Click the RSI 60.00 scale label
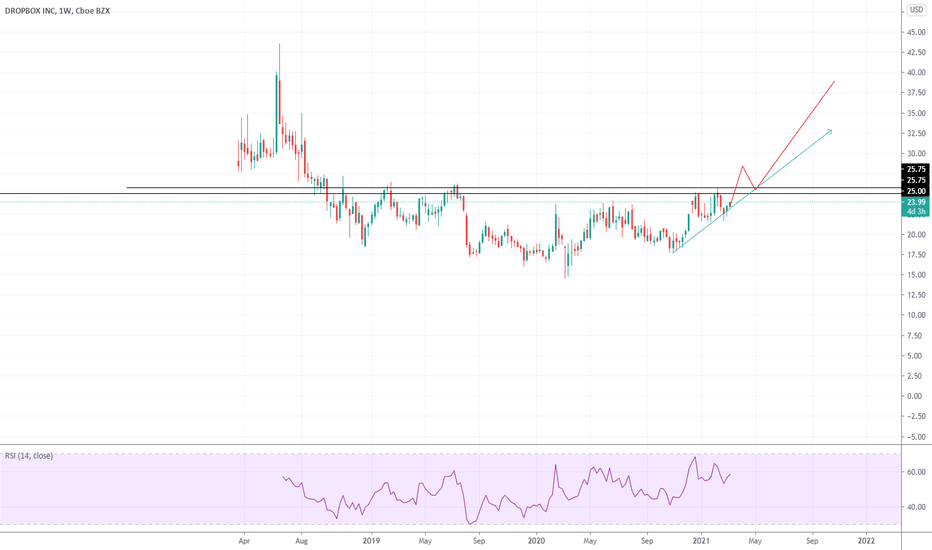 click(x=916, y=472)
